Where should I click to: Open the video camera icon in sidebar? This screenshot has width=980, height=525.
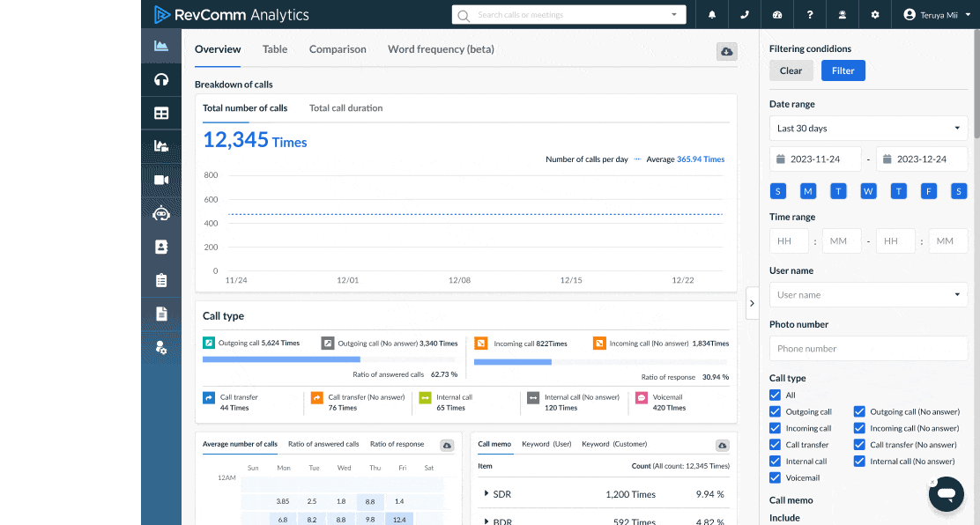[161, 180]
